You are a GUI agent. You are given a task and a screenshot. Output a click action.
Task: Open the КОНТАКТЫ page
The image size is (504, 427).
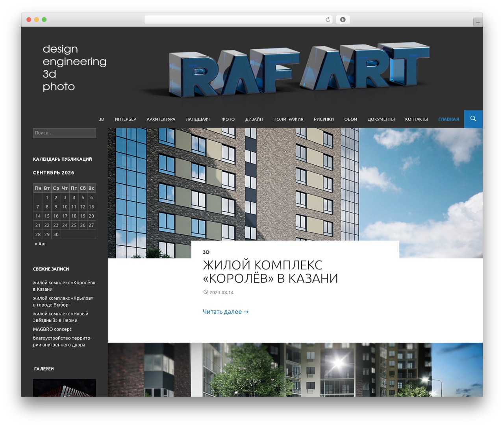click(x=417, y=119)
